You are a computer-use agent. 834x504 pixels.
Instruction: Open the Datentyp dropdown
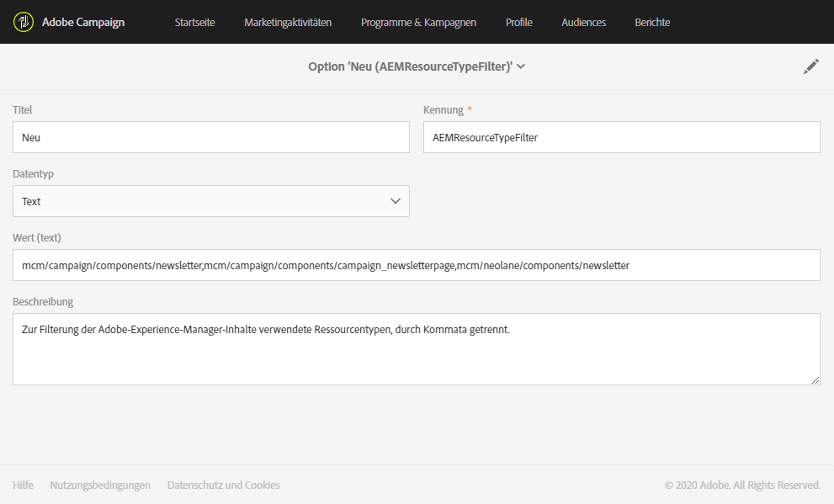click(211, 201)
